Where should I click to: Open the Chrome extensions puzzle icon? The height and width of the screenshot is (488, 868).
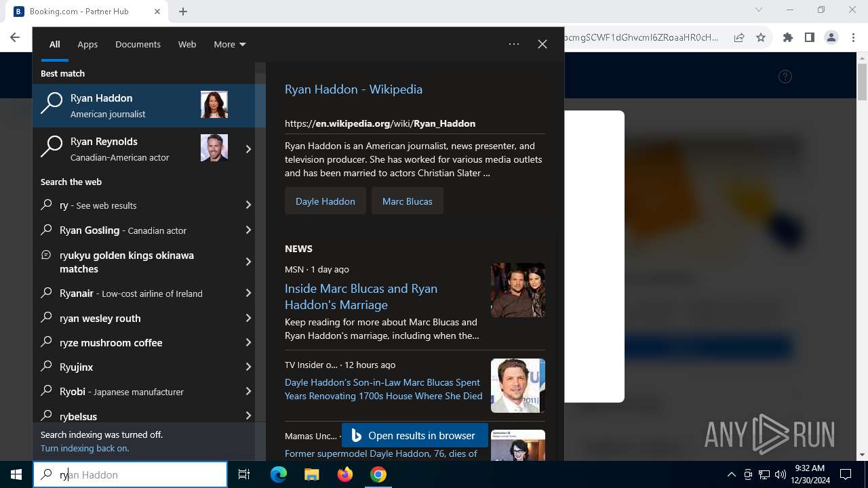click(788, 37)
